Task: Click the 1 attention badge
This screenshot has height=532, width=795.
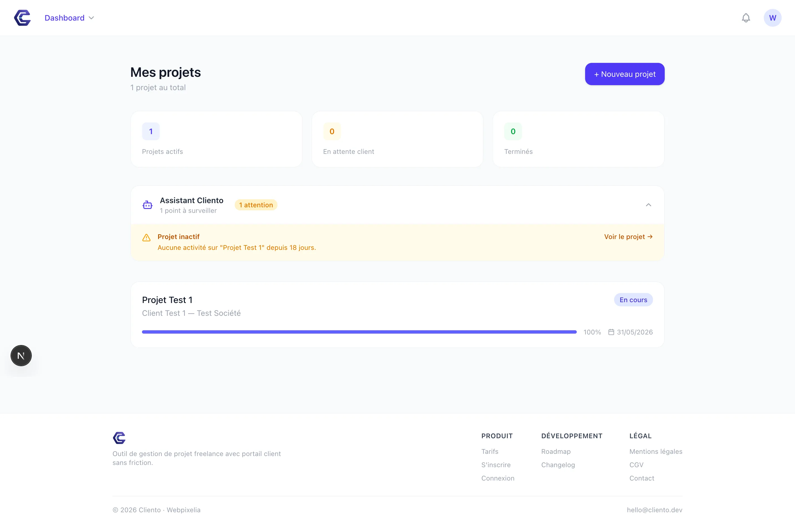Action: pyautogui.click(x=256, y=205)
